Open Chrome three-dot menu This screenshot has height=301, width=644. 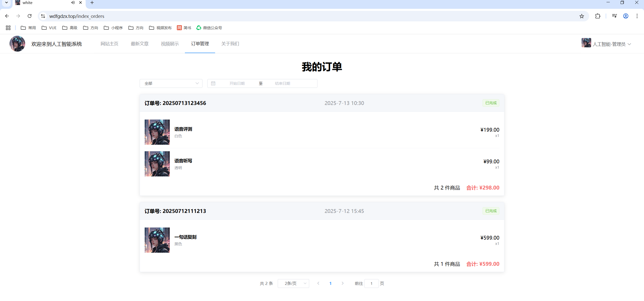[637, 16]
